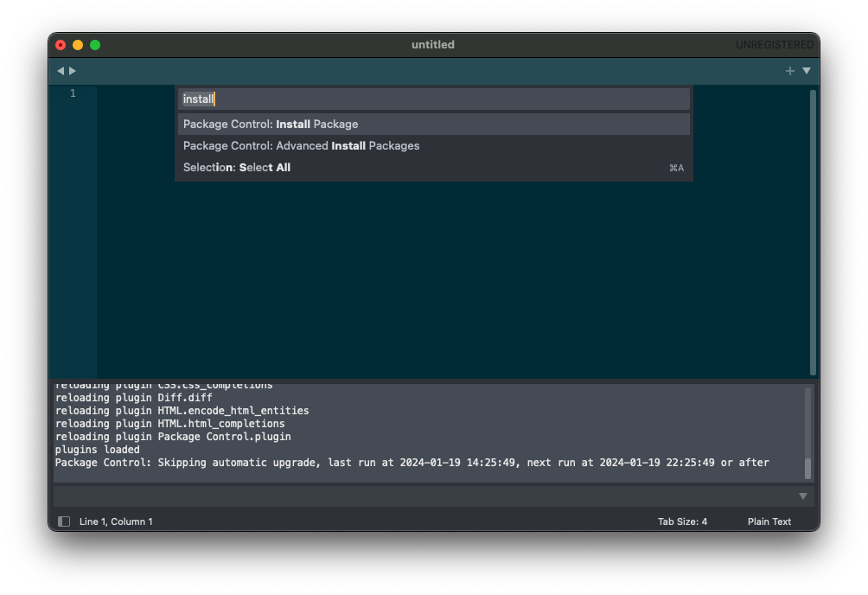Expand the console input history arrow

(x=802, y=496)
